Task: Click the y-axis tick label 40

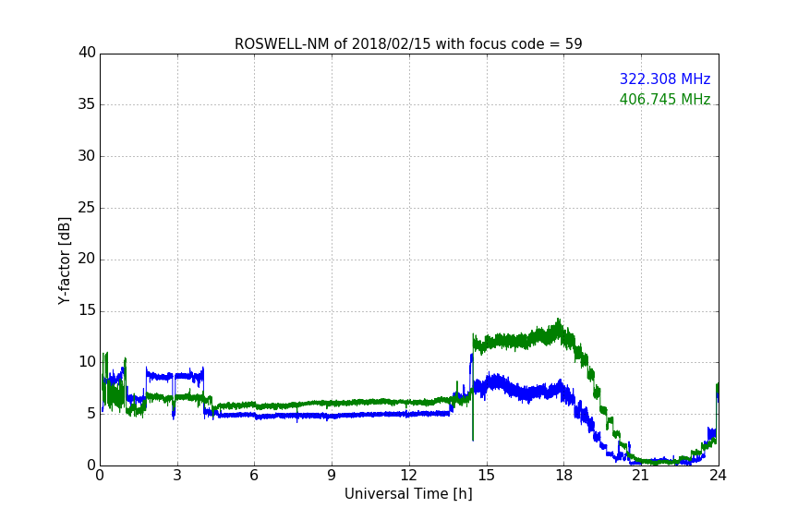Action: (x=87, y=53)
